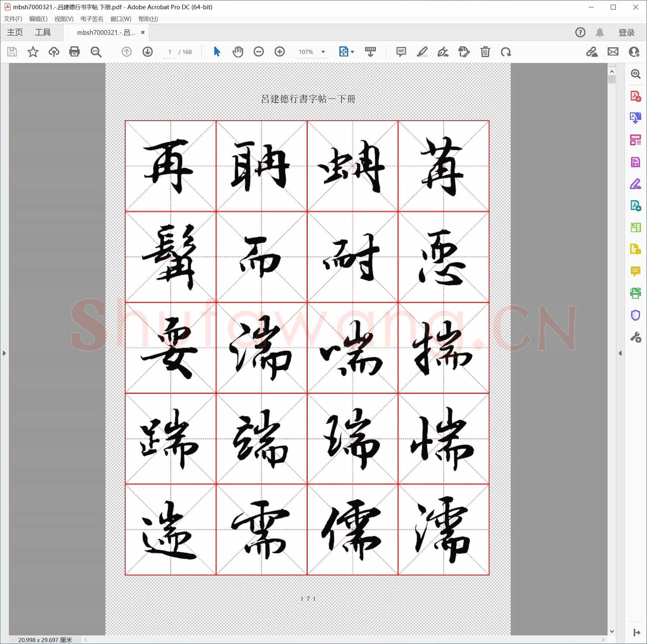Click the 登录 sign-in link
647x644 pixels.
[626, 32]
